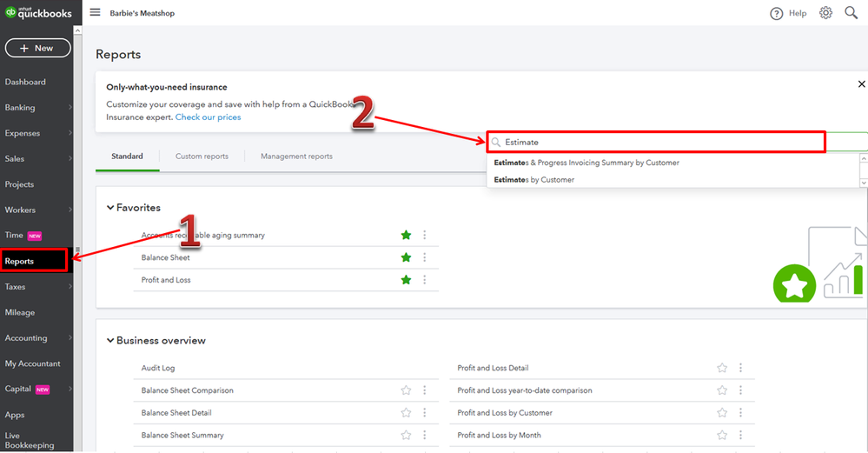868x453 pixels.
Task: Expand the Accounting submenu arrow
Action: coord(70,338)
